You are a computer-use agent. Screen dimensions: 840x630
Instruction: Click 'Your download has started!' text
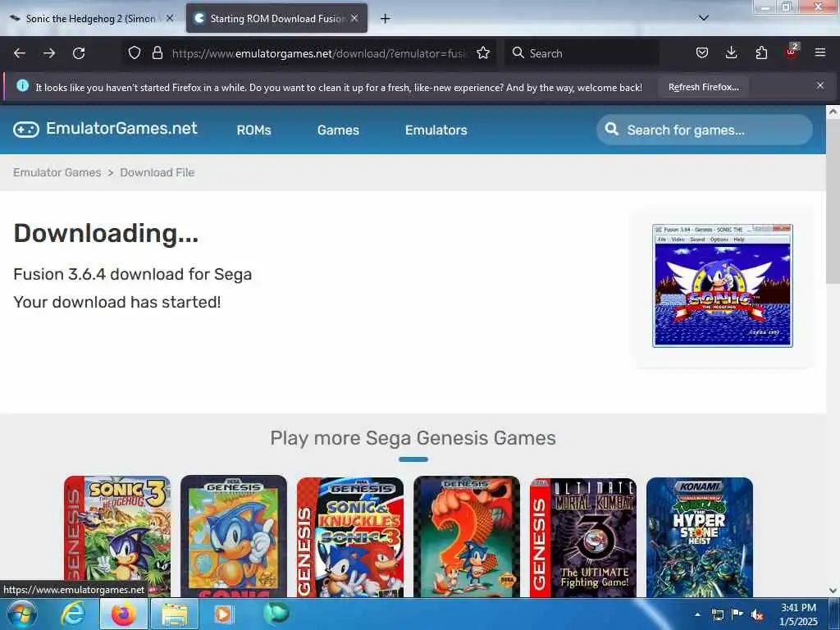click(116, 302)
